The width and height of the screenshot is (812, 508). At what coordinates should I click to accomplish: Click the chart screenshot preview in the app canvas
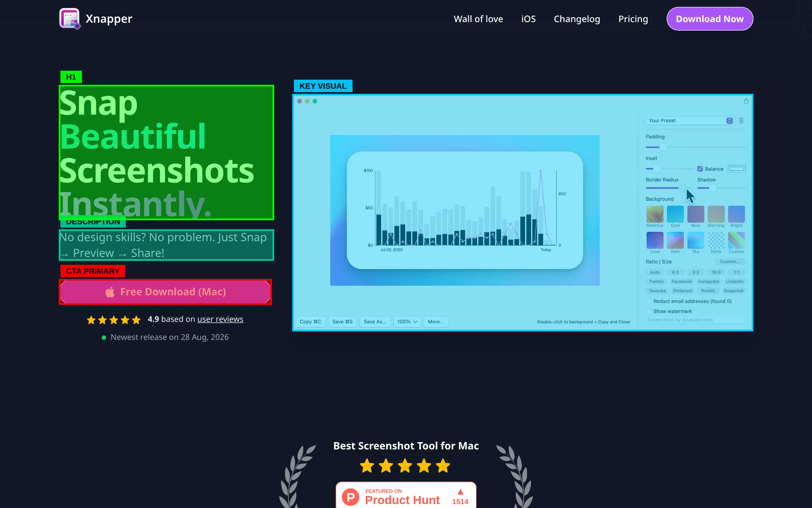pyautogui.click(x=465, y=210)
